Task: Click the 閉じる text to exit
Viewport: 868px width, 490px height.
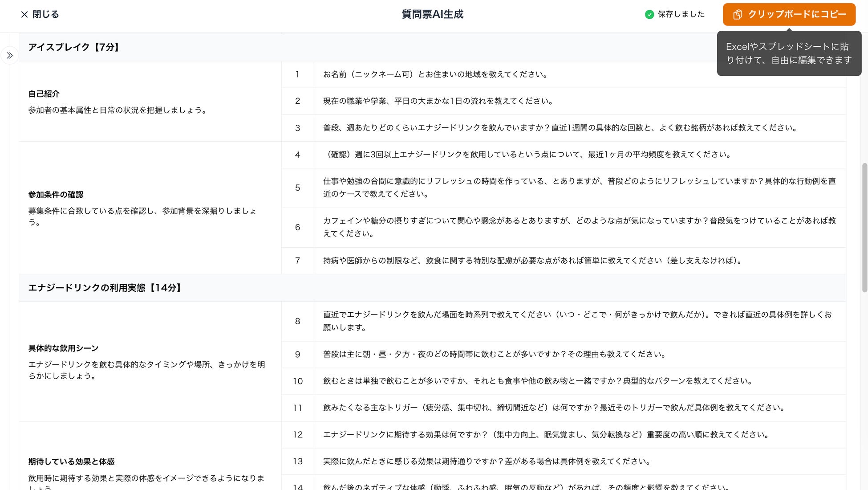Action: coord(45,14)
